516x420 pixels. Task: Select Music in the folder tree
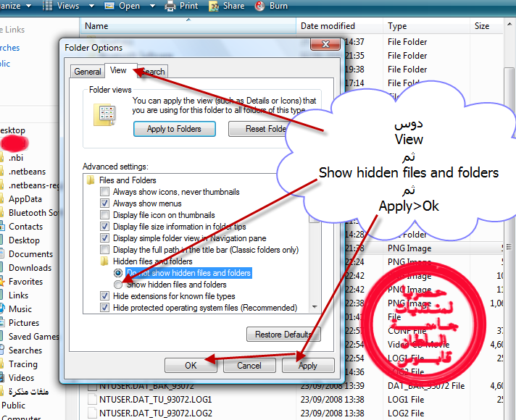click(20, 308)
